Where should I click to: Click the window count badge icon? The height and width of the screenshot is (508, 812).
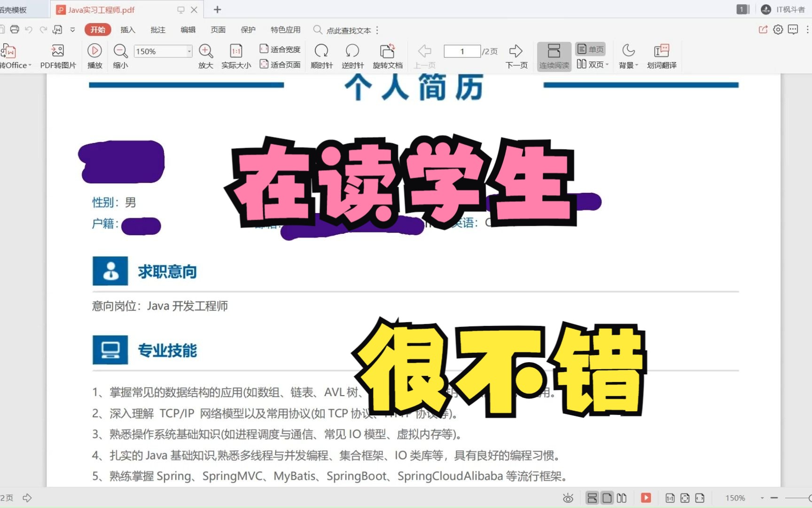coord(742,9)
